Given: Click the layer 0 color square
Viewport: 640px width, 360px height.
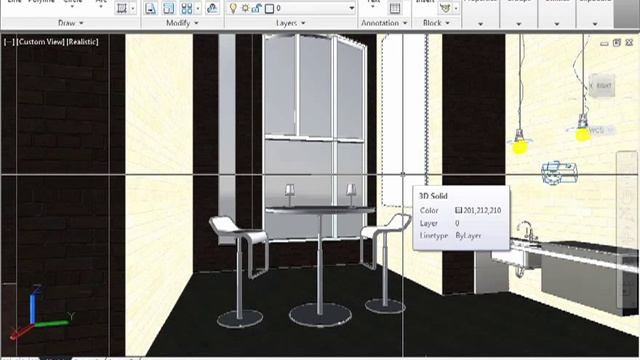Looking at the screenshot, I should tap(269, 9).
